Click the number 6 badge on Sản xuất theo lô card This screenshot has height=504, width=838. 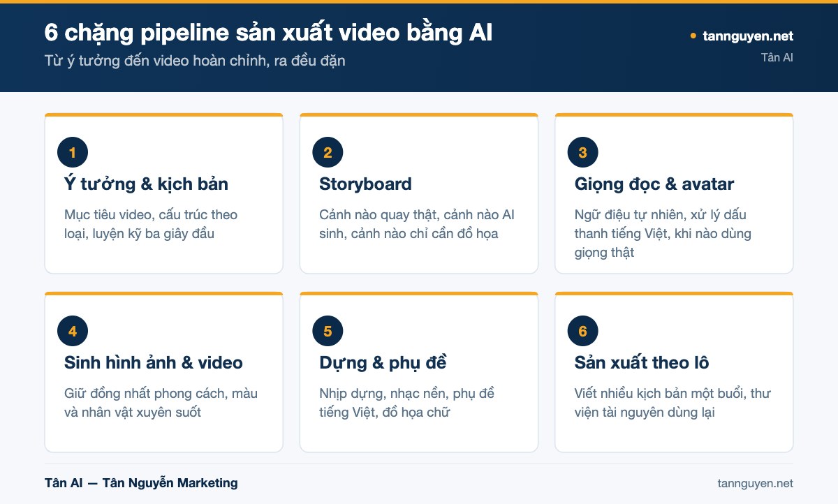click(x=583, y=331)
